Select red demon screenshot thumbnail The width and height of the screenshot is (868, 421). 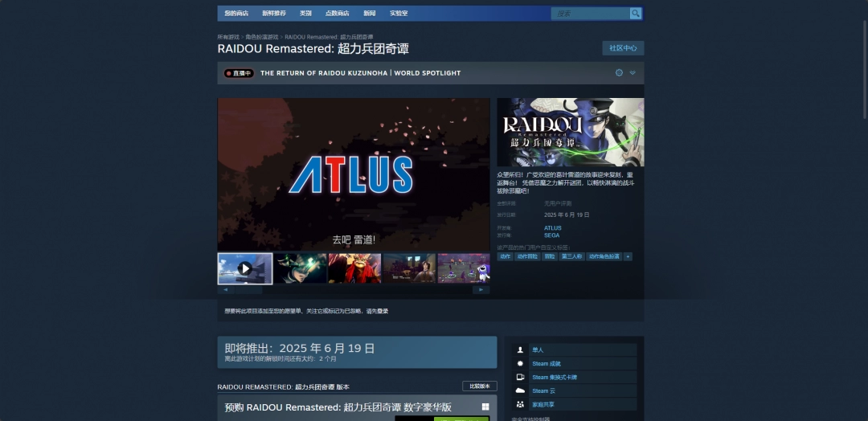coord(355,268)
